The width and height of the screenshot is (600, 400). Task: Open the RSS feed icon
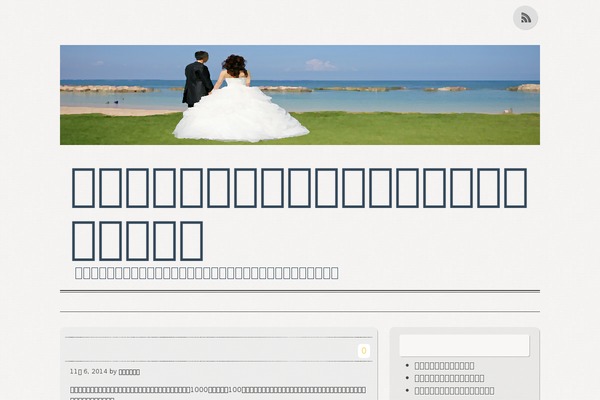point(525,18)
